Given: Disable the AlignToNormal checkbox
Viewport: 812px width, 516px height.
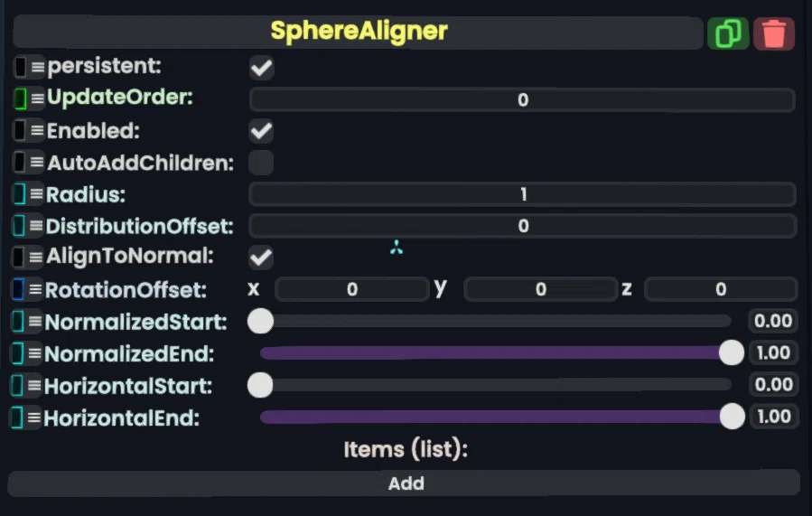Looking at the screenshot, I should (261, 258).
